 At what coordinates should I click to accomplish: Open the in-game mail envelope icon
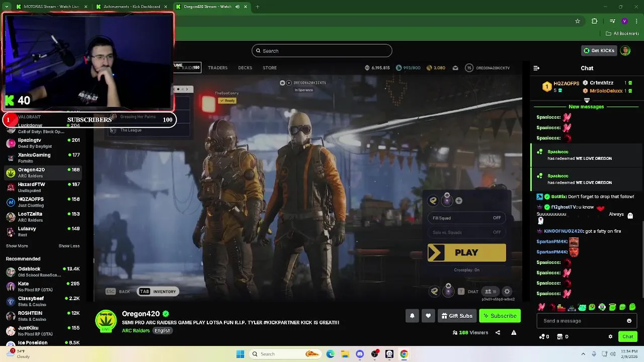455,68
